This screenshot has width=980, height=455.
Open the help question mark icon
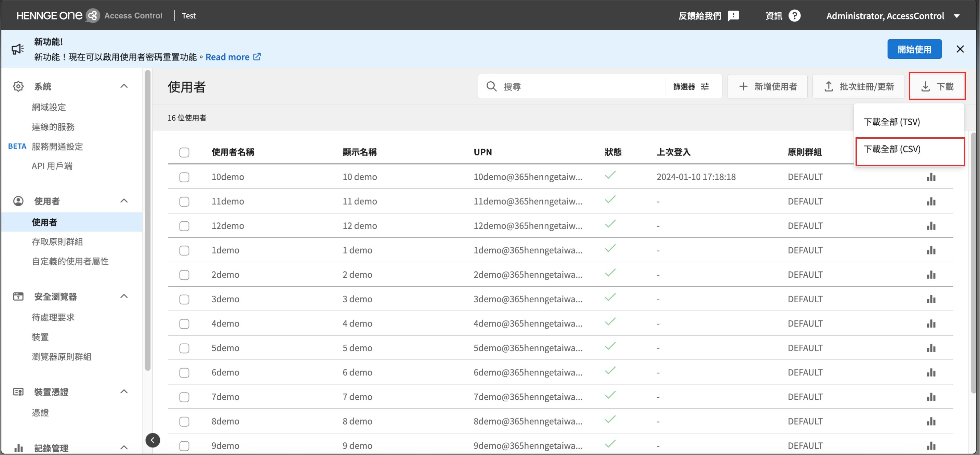tap(794, 16)
